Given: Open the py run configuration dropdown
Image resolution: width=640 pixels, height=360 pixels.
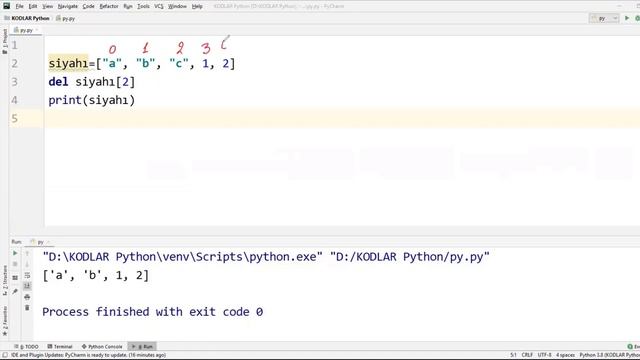Looking at the screenshot, I should pos(604,18).
